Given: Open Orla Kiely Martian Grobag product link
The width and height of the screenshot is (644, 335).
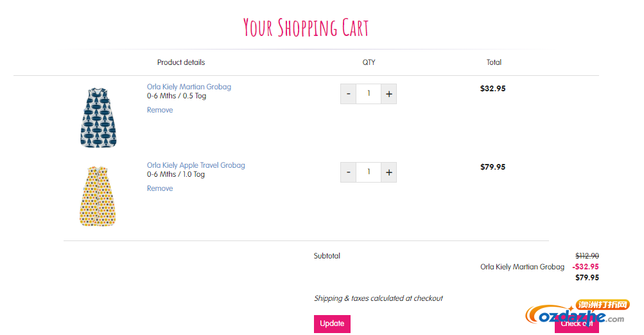Looking at the screenshot, I should (189, 87).
